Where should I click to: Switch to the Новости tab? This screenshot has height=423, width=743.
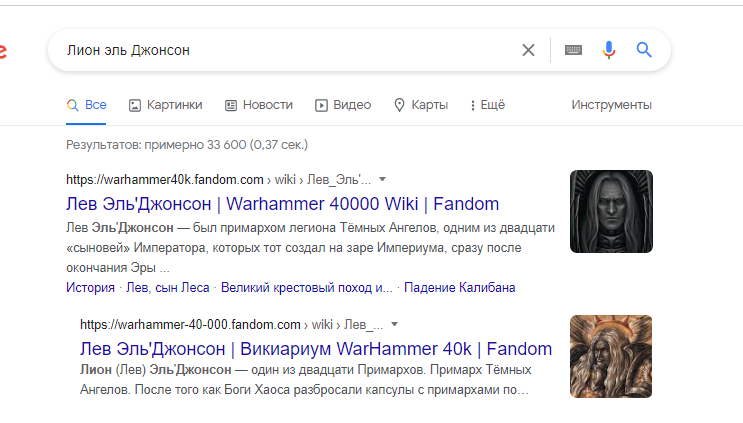[259, 105]
